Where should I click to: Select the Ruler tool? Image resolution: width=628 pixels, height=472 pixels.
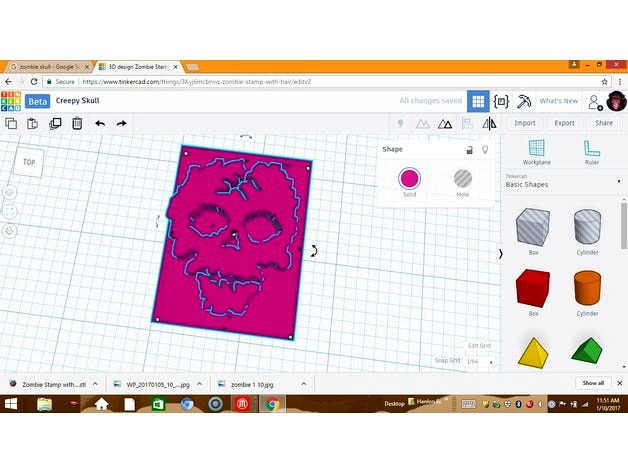(x=592, y=152)
